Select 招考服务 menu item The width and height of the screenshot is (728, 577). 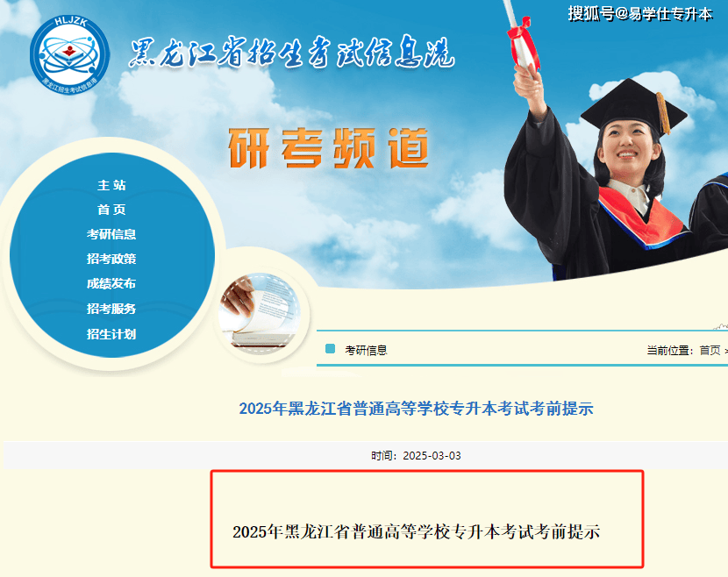click(111, 309)
